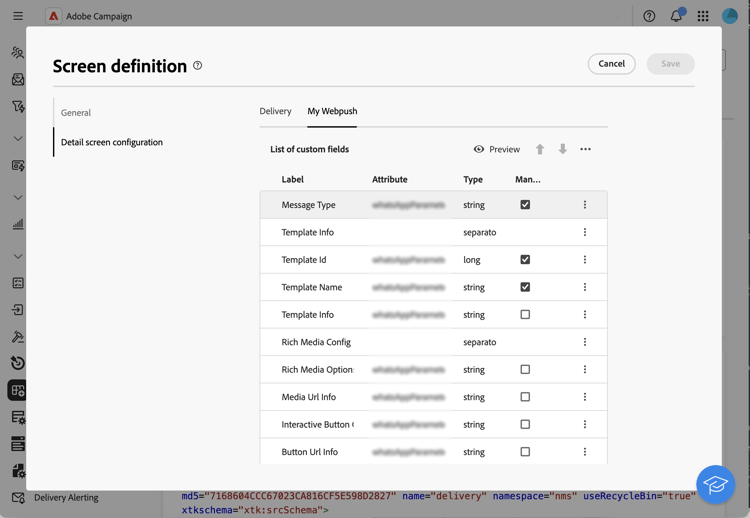750x518 pixels.
Task: Click the Label column header
Action: click(x=292, y=179)
